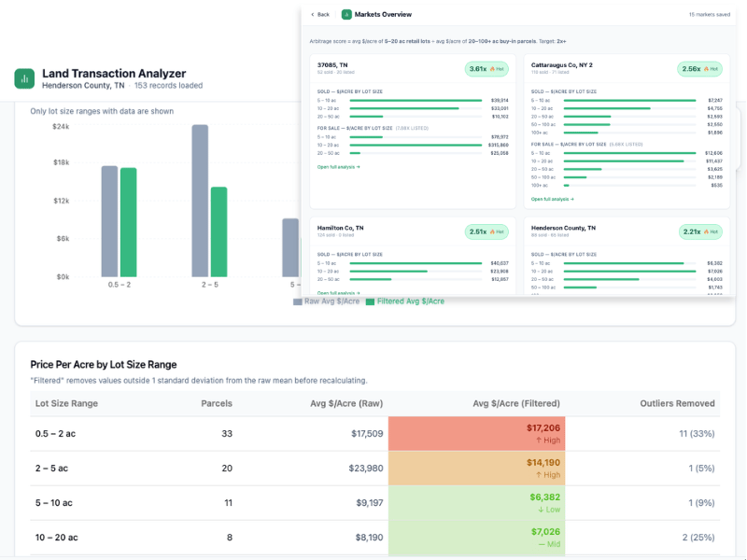
Task: Select the 2.56x score badge
Action: 699,69
